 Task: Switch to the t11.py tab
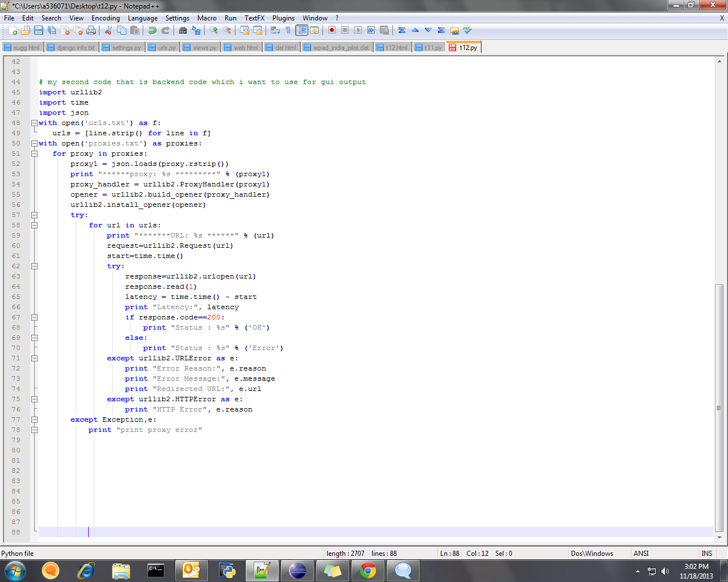click(429, 48)
